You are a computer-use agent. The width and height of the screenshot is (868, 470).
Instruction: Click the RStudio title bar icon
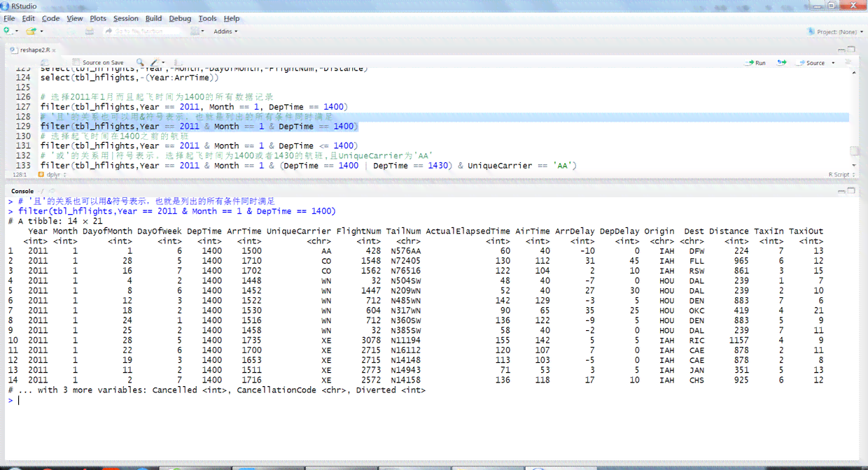point(6,6)
